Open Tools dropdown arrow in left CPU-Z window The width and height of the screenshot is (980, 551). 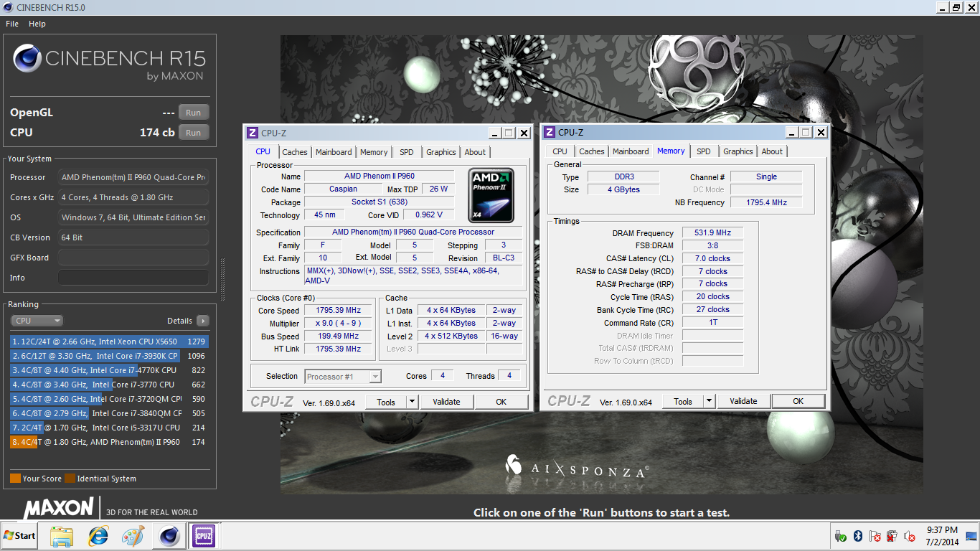(413, 402)
